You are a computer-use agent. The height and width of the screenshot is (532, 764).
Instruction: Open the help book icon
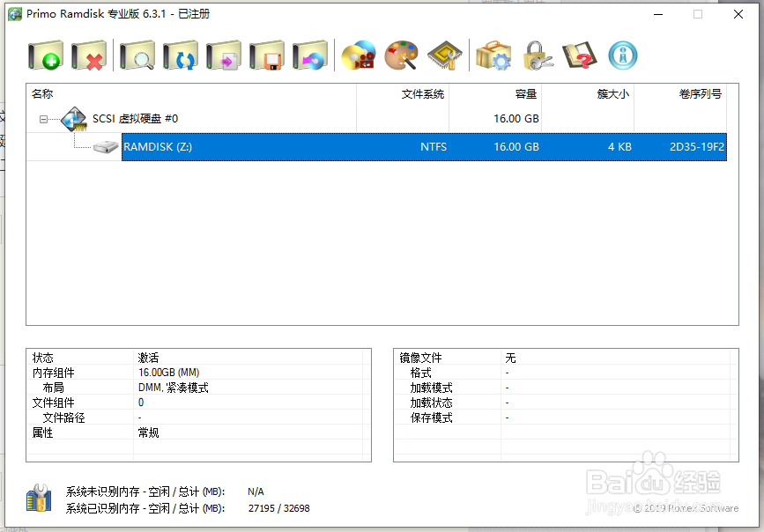pos(580,55)
